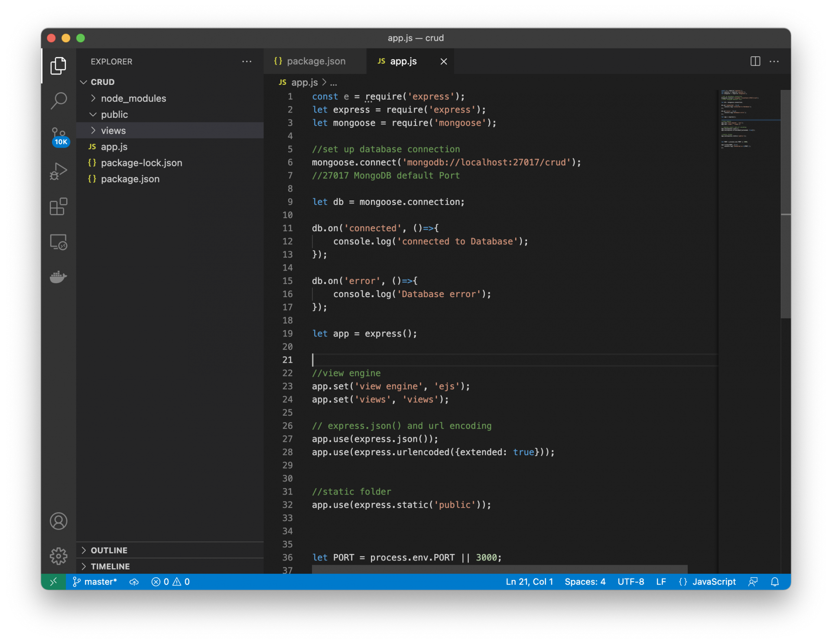Split the editor to the right
The width and height of the screenshot is (832, 644).
point(755,61)
